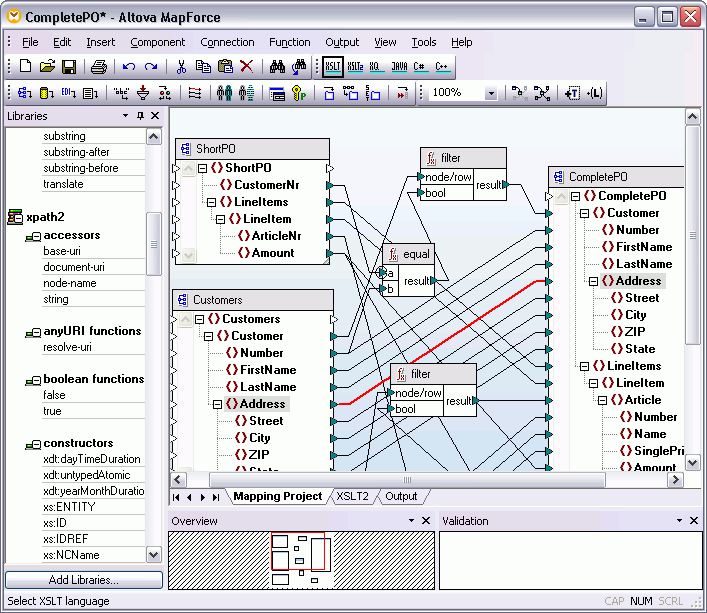Insert an EDI component

(69, 93)
